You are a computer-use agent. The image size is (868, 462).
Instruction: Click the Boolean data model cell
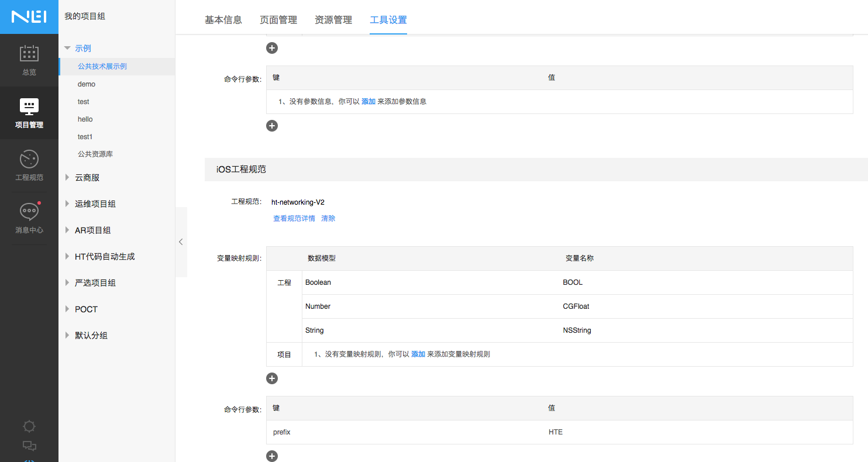coord(430,282)
